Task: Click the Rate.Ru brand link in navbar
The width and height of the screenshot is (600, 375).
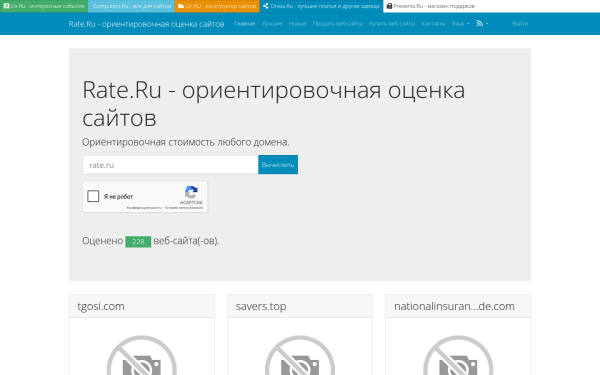Action: coord(146,24)
